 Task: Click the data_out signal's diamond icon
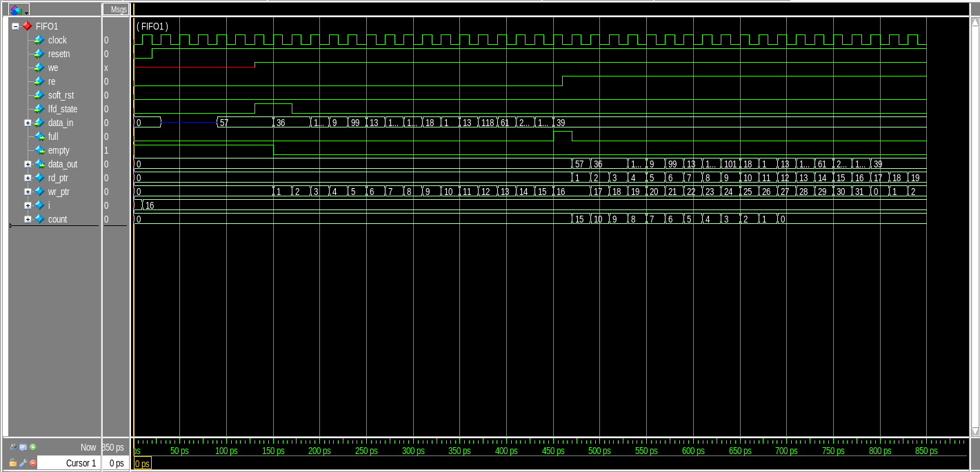39,164
